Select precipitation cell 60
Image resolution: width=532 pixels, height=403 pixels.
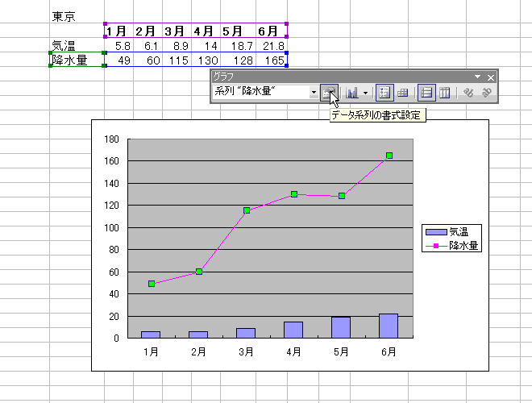tap(148, 60)
